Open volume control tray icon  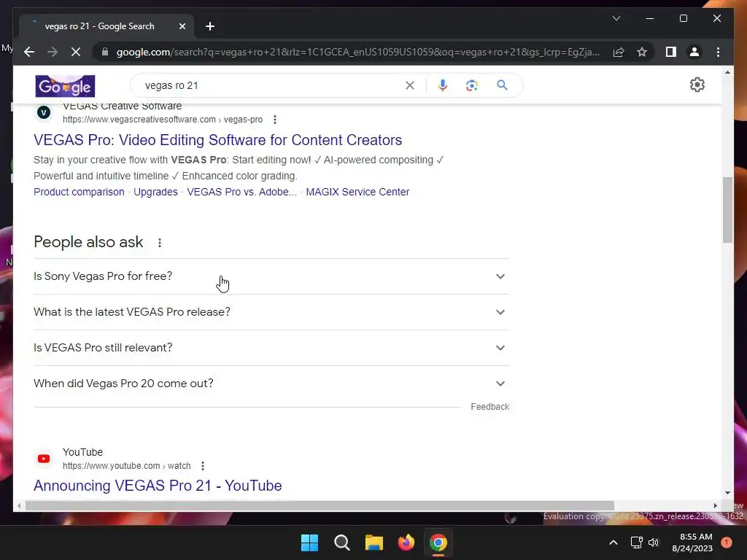click(654, 542)
